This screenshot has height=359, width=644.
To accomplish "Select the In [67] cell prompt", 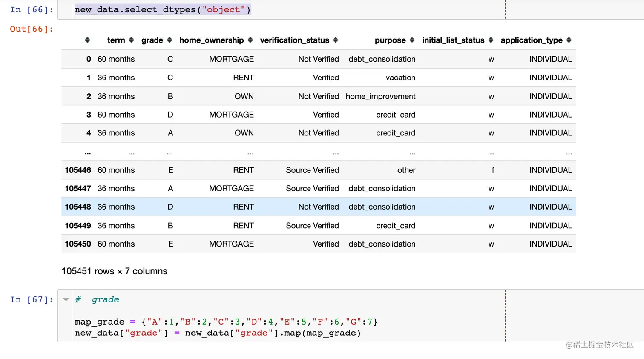I will [32, 299].
